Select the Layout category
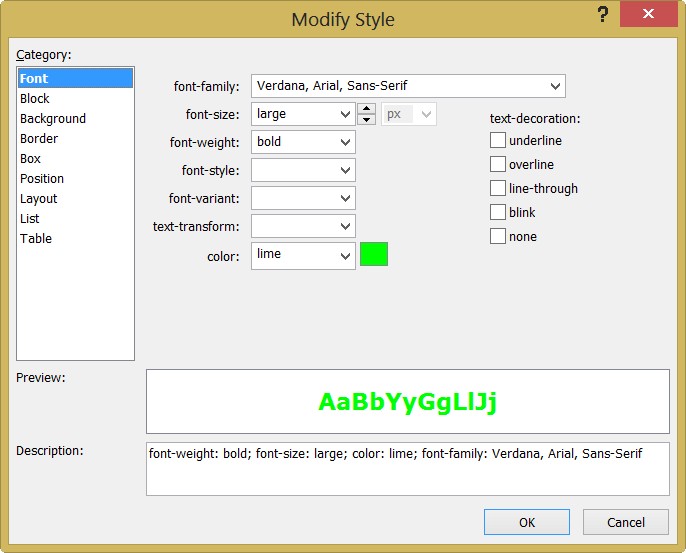The width and height of the screenshot is (686, 553). tap(75, 199)
